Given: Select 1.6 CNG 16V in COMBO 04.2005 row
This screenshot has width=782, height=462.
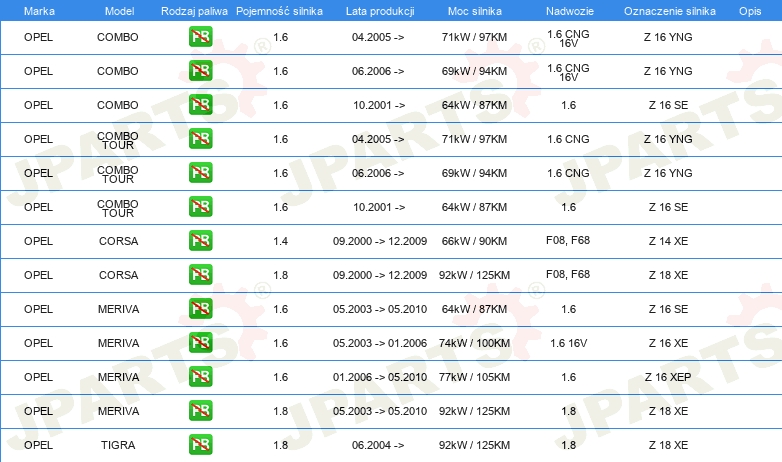Looking at the screenshot, I should [568, 38].
